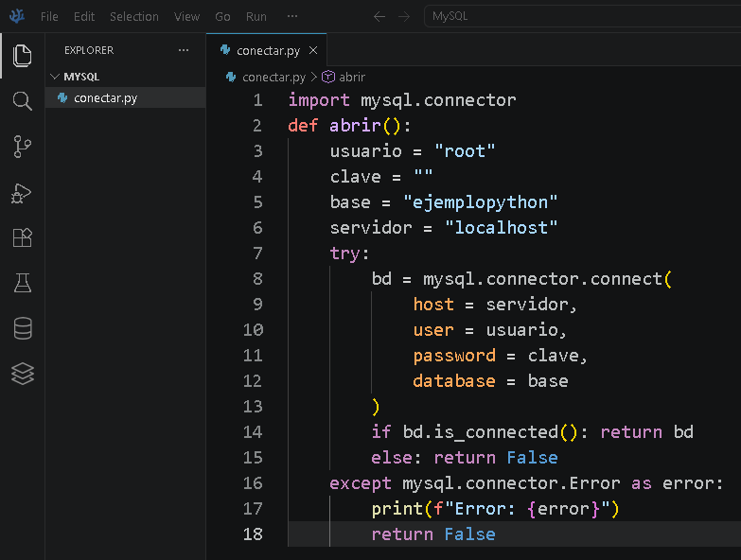The height and width of the screenshot is (560, 741).
Task: Click the "database" parameter on line 12
Action: pyautogui.click(x=454, y=381)
